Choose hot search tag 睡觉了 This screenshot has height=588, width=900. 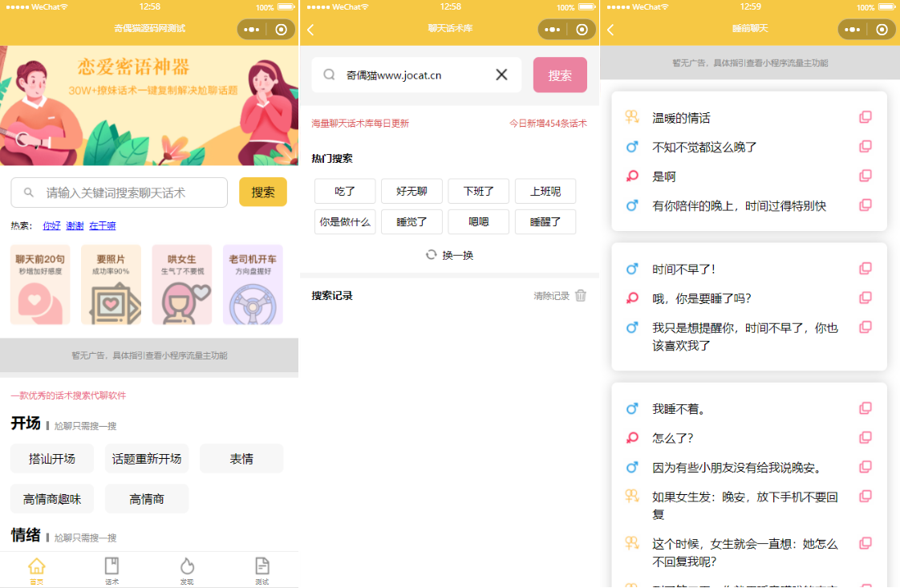pos(411,221)
